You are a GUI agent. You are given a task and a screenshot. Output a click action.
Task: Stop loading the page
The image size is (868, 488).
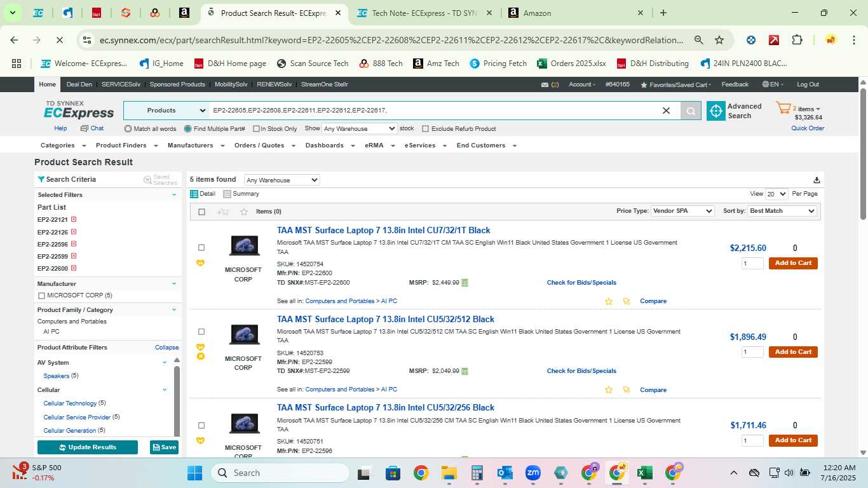(59, 40)
